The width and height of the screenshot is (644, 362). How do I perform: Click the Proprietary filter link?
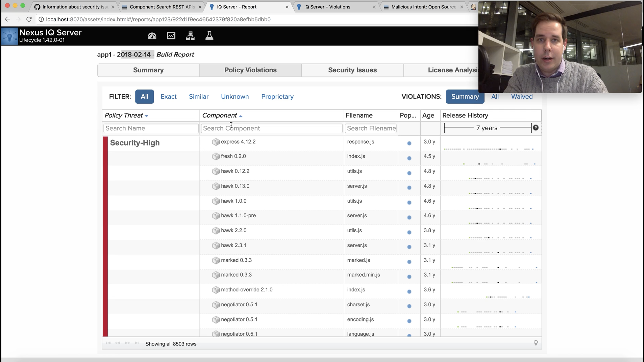click(x=277, y=97)
